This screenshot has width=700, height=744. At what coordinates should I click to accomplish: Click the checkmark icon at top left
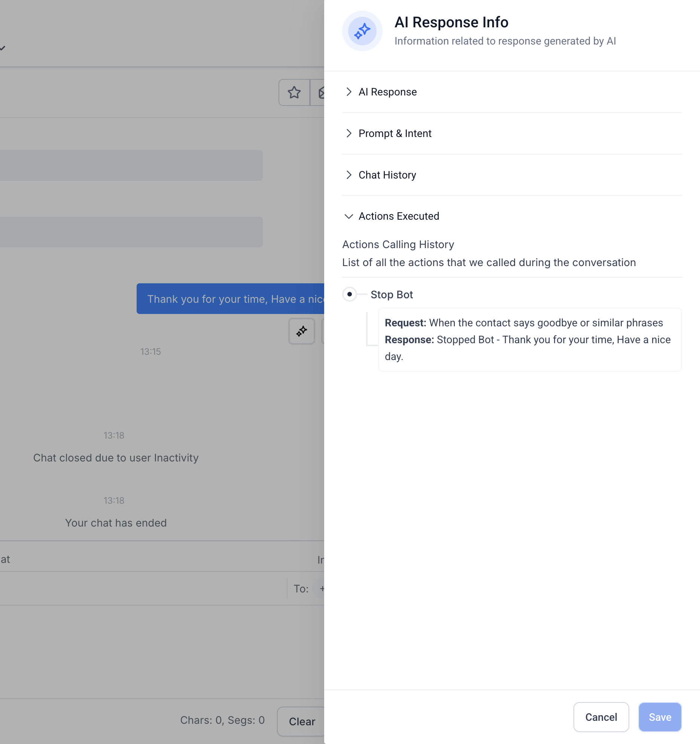coord(3,48)
